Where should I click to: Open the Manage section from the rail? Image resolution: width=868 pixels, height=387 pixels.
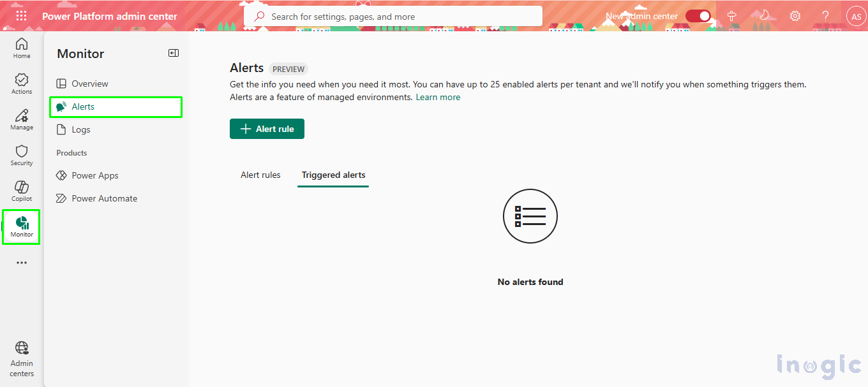coord(21,119)
